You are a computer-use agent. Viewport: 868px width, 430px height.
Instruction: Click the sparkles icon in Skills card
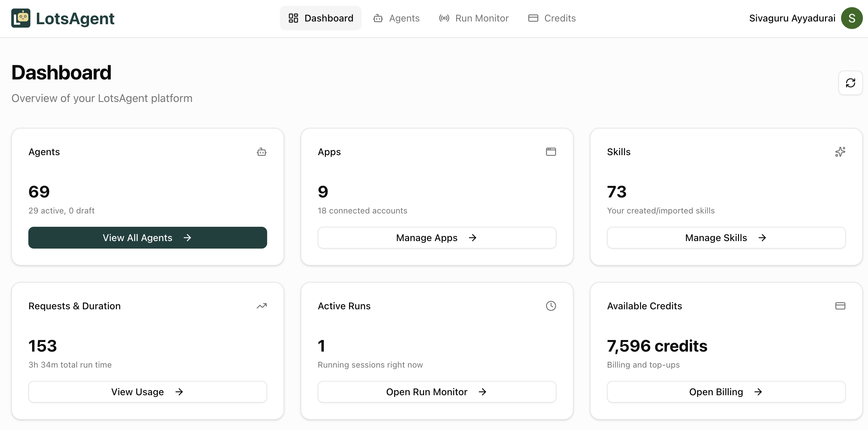coord(840,152)
